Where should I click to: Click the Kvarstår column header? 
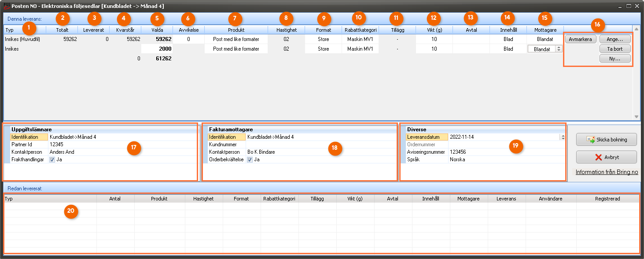[125, 30]
